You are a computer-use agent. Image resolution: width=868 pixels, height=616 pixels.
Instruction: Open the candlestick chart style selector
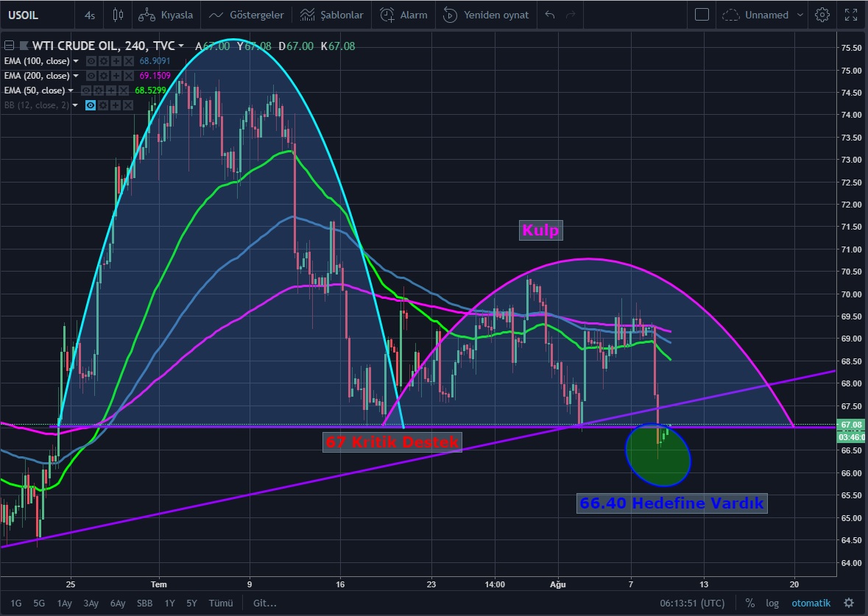119,15
